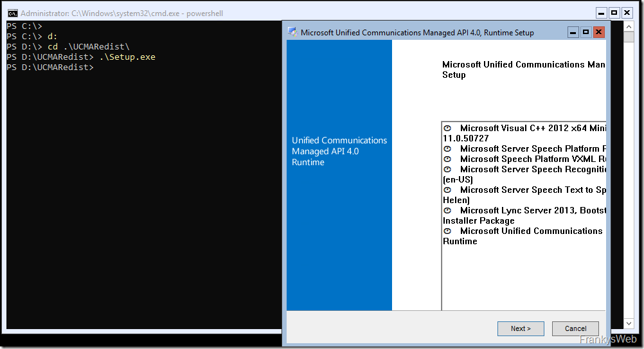This screenshot has width=644, height=349.
Task: Click the pending icon beside Microsoft Speech Platform VXML
Action: pyautogui.click(x=447, y=159)
